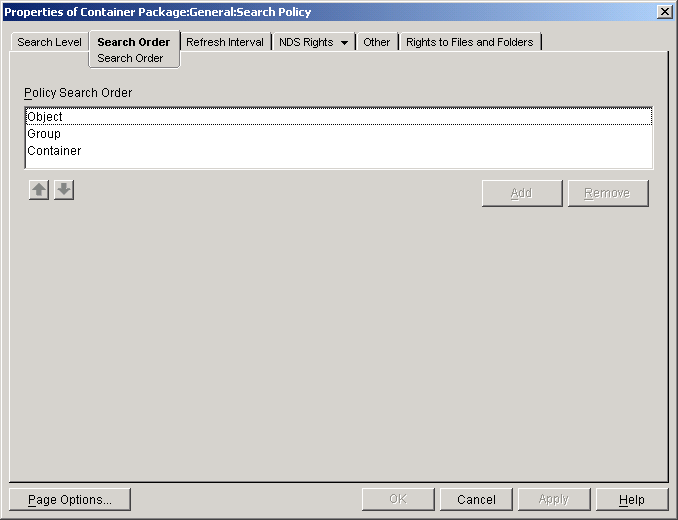Confirm with the OK button
The height and width of the screenshot is (520, 678).
[398, 500]
